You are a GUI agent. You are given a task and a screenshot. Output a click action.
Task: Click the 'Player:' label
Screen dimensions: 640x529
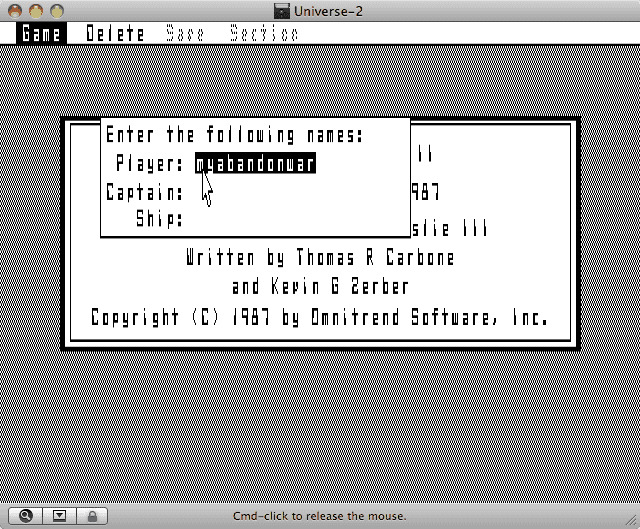(150, 163)
